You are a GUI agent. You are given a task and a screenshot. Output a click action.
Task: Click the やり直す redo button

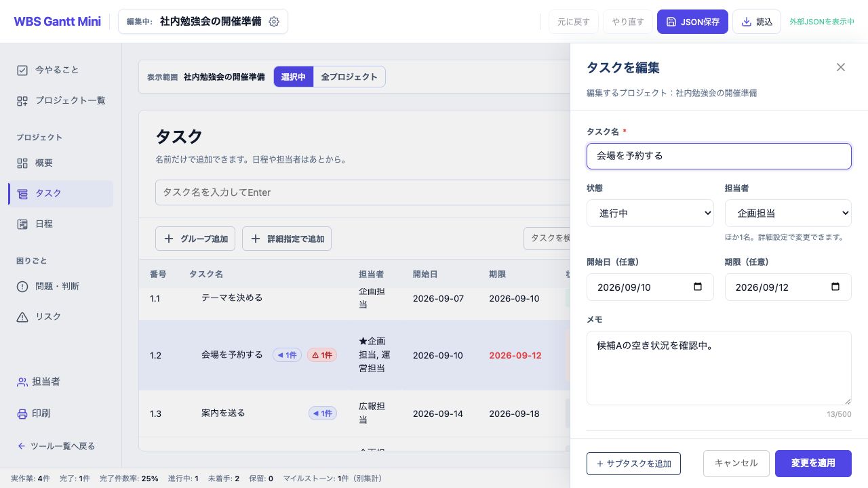tap(628, 22)
